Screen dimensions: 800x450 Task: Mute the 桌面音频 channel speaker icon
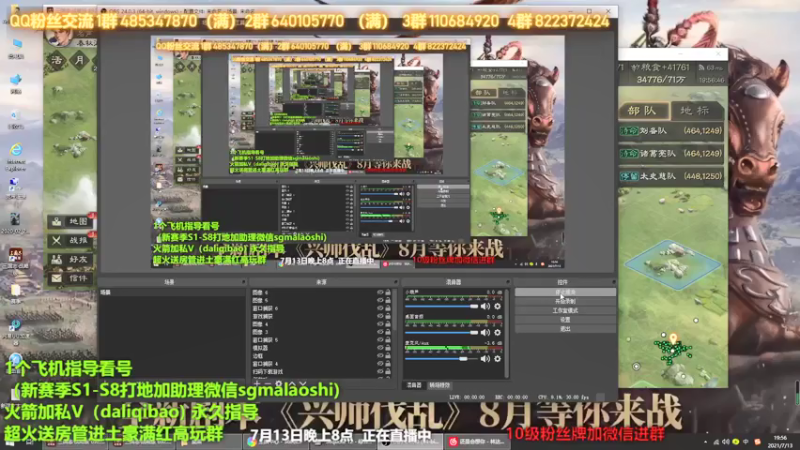[485, 333]
